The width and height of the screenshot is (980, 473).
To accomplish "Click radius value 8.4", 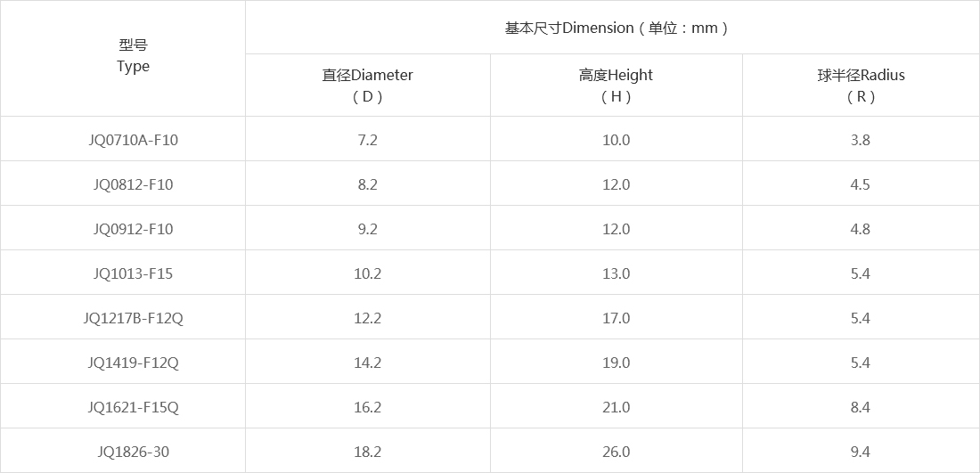I will [861, 407].
